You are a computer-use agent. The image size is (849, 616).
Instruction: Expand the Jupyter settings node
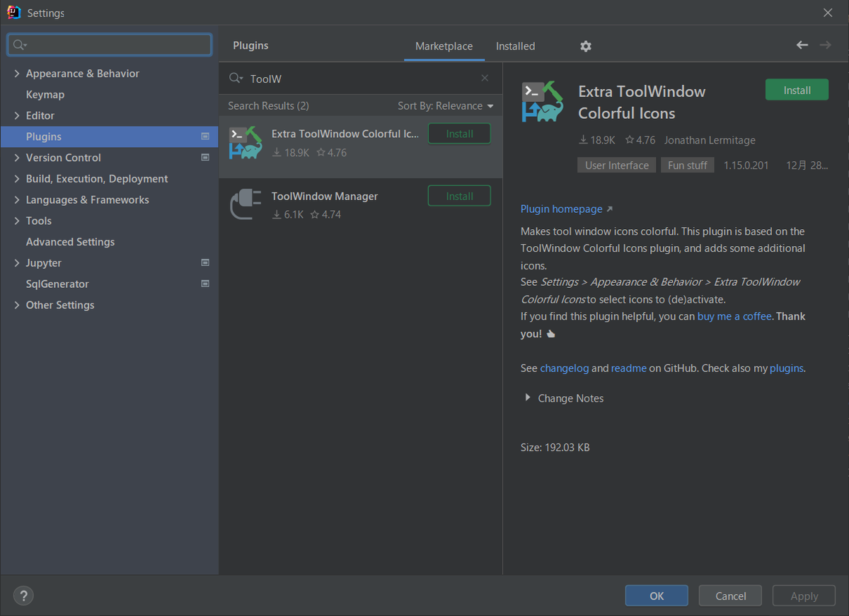point(17,263)
